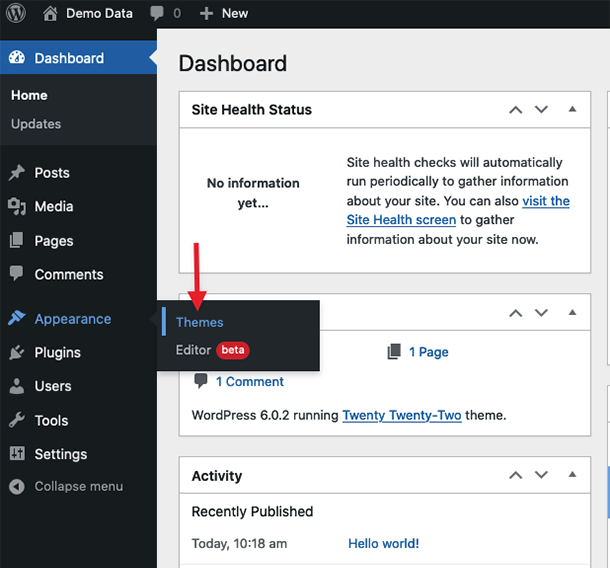Open the Site Health screen link
610x568 pixels.
point(401,220)
